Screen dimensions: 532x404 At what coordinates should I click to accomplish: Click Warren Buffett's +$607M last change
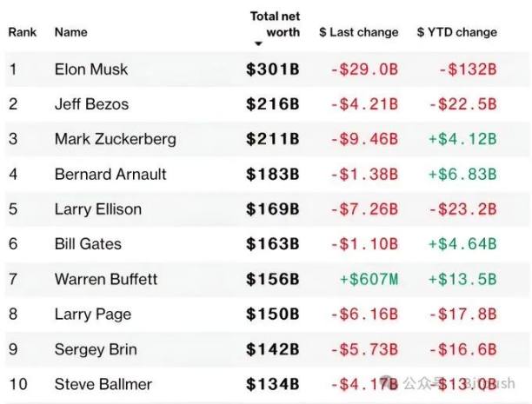click(x=369, y=279)
